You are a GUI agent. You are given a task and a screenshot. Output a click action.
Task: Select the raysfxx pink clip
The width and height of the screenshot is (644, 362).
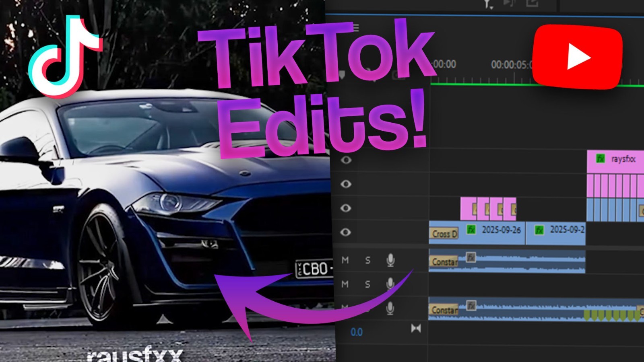[615, 162]
